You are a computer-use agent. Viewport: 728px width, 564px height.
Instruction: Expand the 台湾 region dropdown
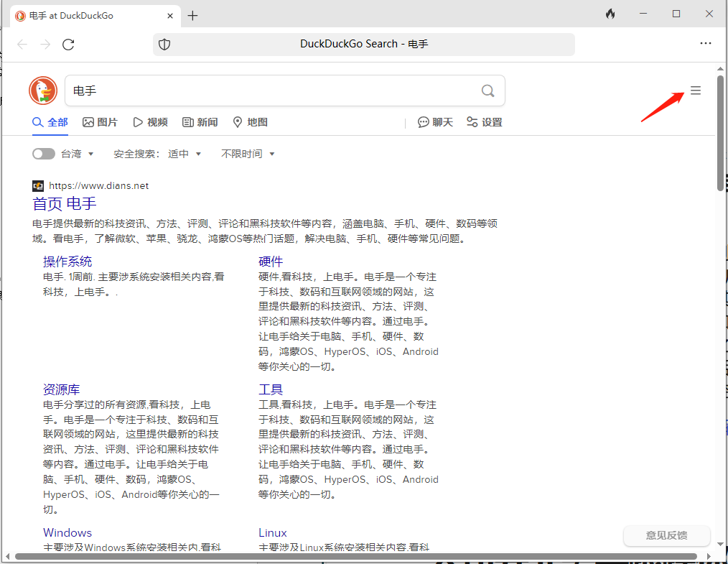(78, 154)
